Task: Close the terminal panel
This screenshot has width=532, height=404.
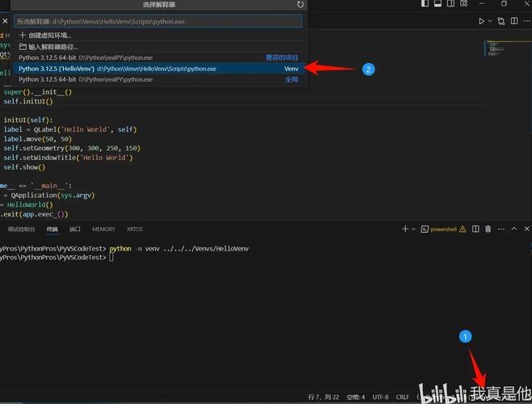Action: tap(527, 229)
